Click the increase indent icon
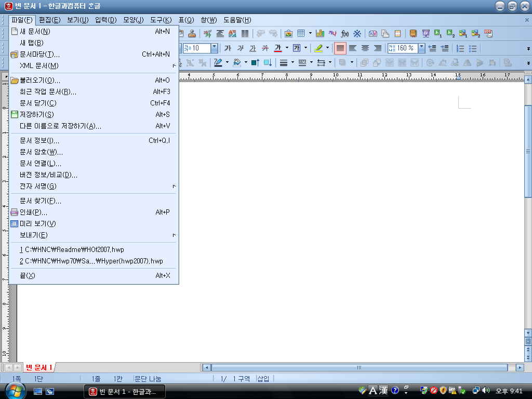The height and width of the screenshot is (399, 532). click(x=445, y=48)
